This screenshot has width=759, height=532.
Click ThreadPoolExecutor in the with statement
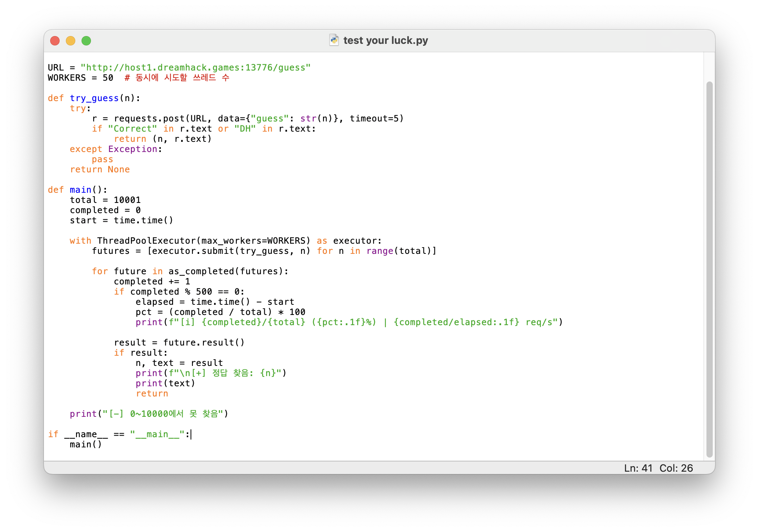pyautogui.click(x=146, y=241)
